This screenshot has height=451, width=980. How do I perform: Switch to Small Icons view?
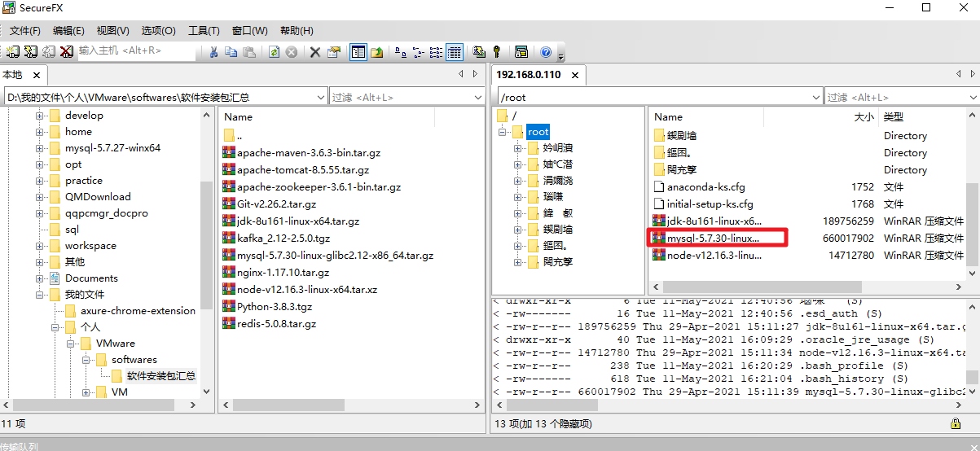(419, 52)
